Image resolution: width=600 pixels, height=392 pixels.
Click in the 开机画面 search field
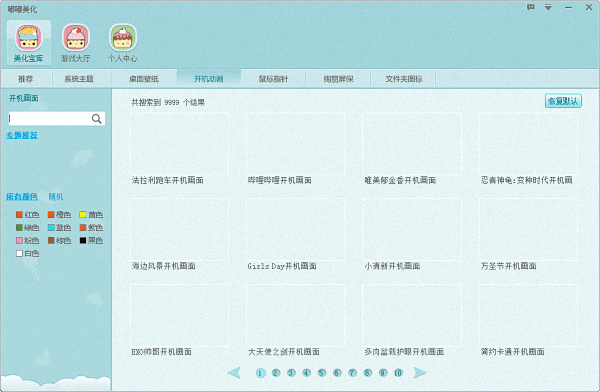(50, 119)
